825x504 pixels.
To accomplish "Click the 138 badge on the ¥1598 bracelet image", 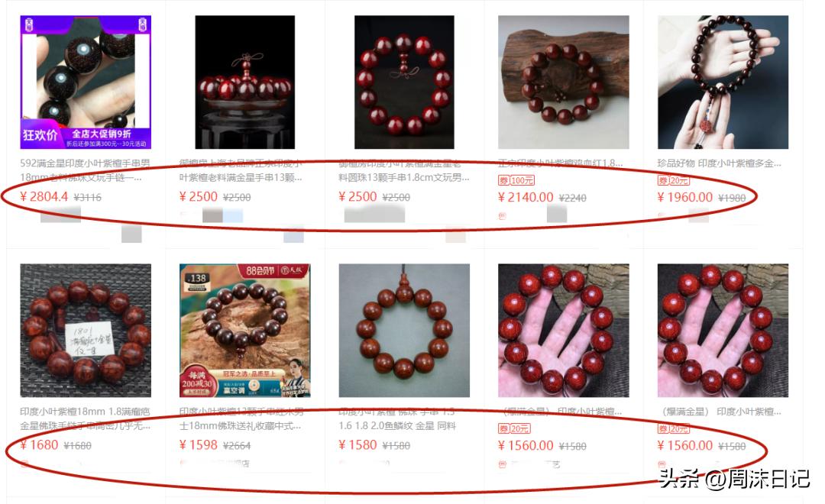I will [198, 278].
